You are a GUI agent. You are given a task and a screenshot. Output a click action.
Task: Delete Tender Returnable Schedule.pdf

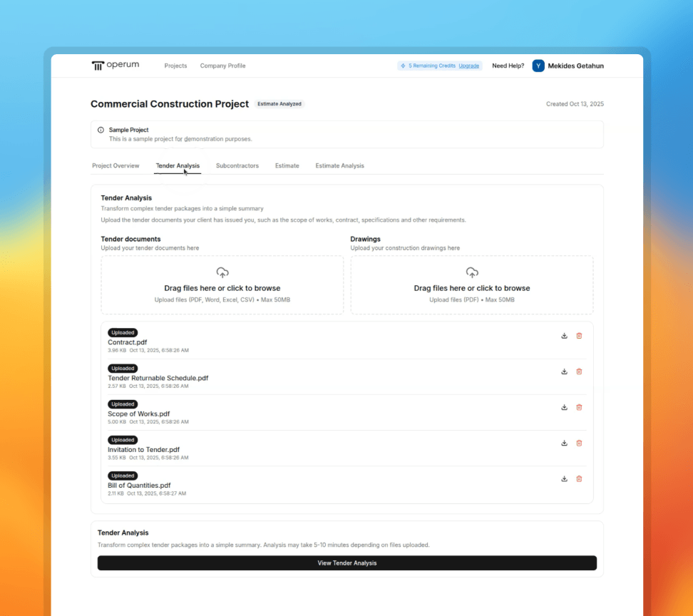[579, 371]
